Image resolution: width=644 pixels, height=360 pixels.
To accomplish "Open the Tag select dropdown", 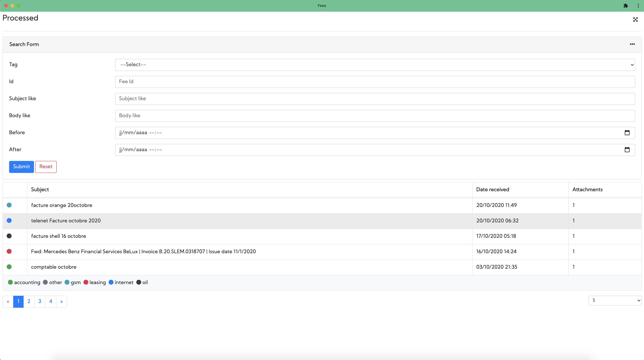I will [375, 65].
